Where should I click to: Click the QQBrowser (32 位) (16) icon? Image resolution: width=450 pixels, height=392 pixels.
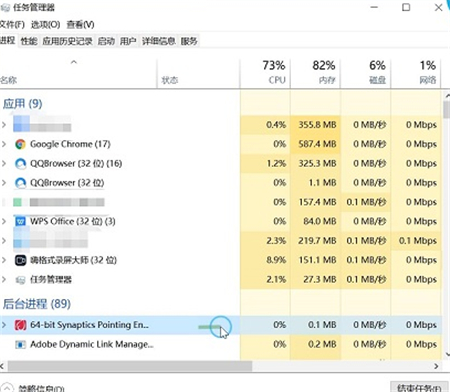pyautogui.click(x=20, y=164)
